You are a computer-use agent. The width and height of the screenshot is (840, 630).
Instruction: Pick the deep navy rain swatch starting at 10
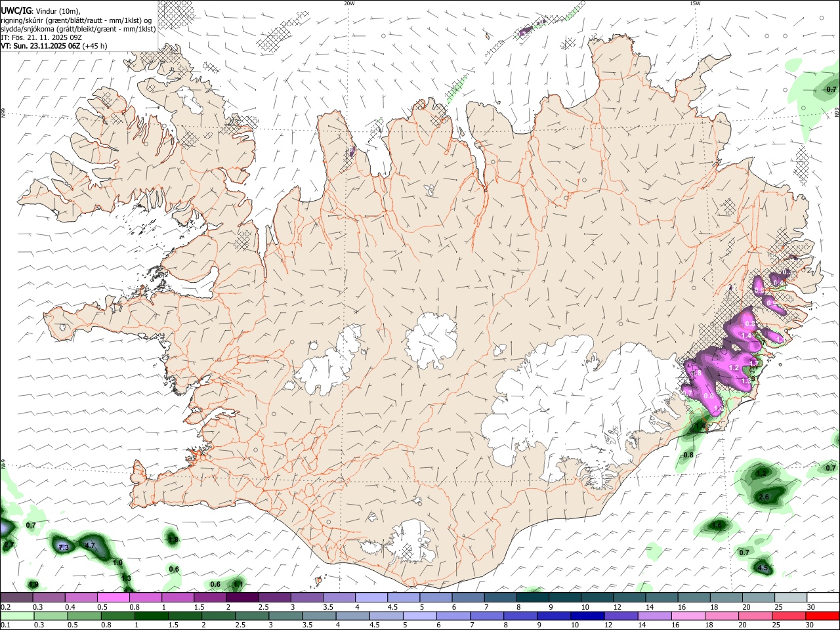tap(587, 616)
